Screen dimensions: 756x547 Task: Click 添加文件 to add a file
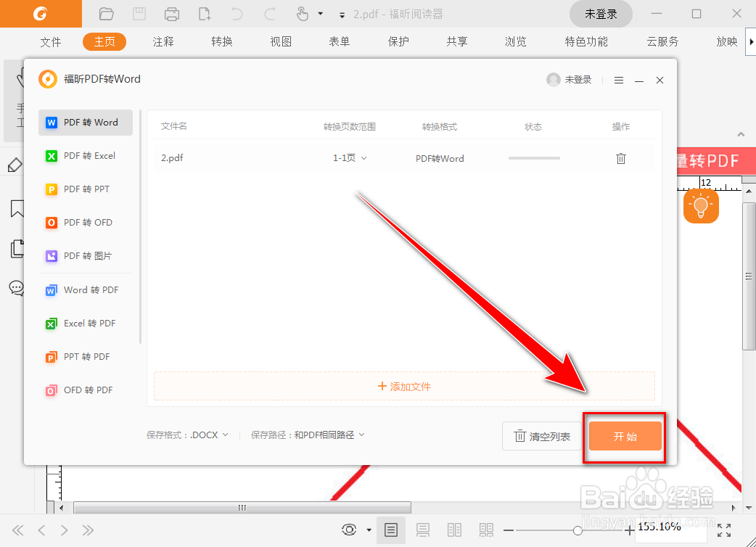(x=404, y=386)
